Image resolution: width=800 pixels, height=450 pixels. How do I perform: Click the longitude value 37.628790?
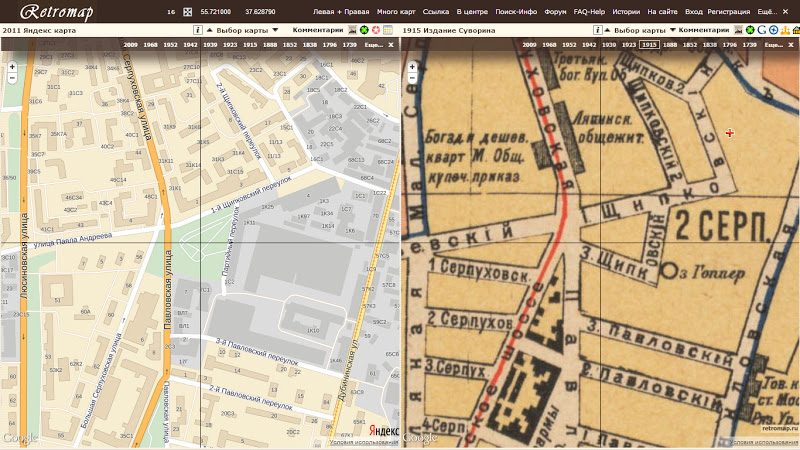(x=260, y=11)
